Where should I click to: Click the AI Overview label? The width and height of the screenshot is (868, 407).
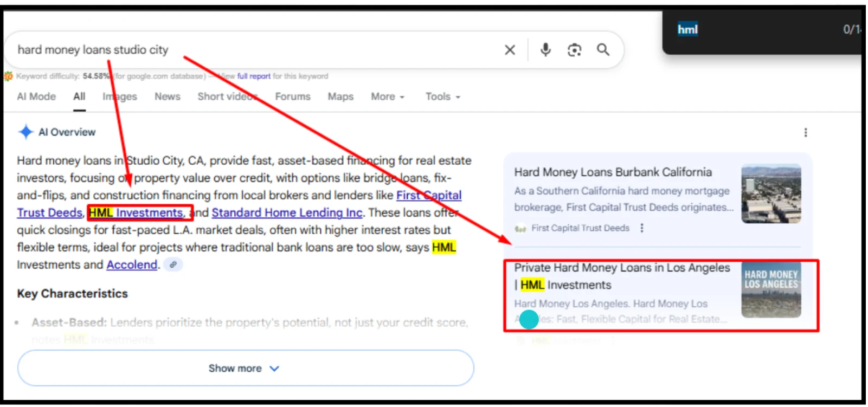pyautogui.click(x=67, y=132)
